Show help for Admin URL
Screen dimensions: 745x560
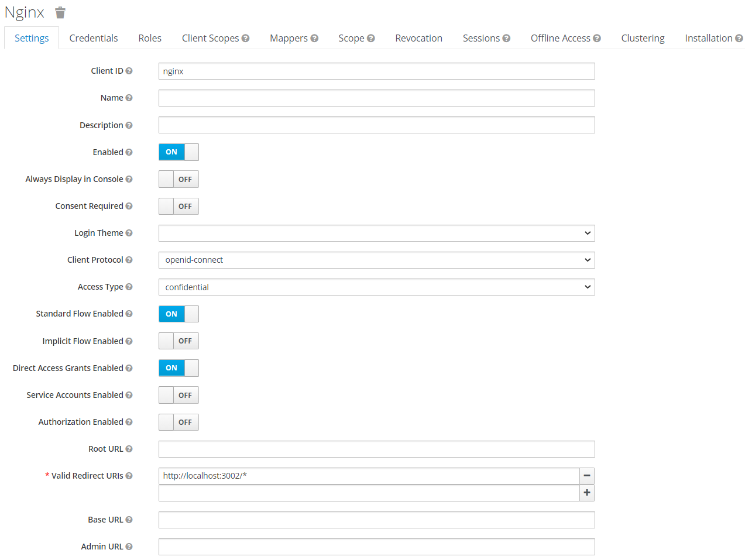[x=129, y=547]
